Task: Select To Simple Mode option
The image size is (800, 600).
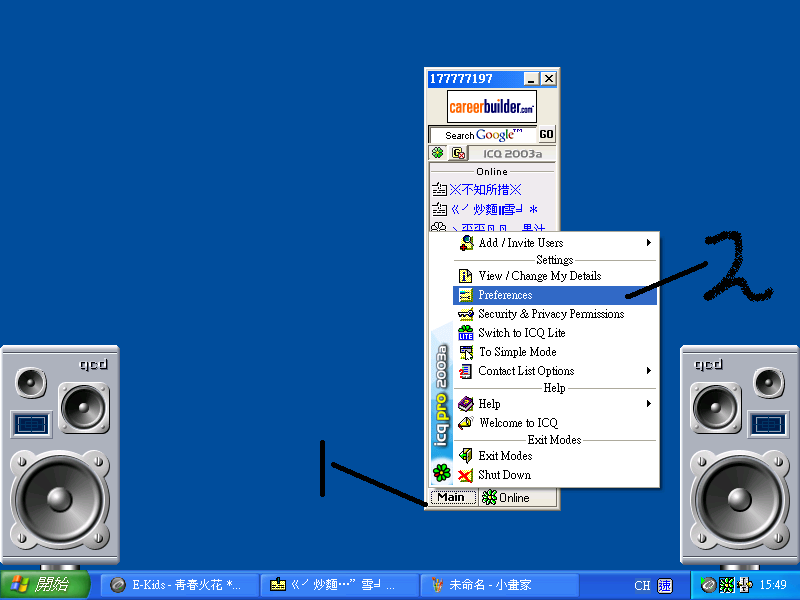Action: tap(555, 352)
